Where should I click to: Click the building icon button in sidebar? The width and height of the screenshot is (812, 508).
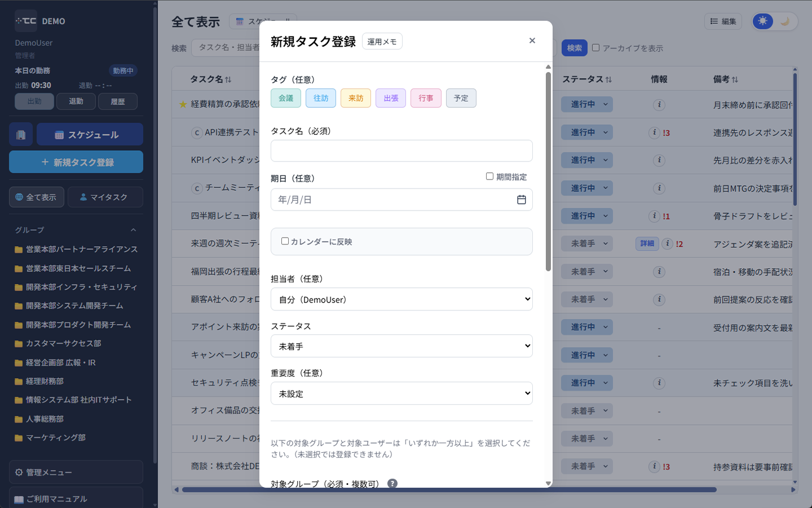pyautogui.click(x=21, y=135)
